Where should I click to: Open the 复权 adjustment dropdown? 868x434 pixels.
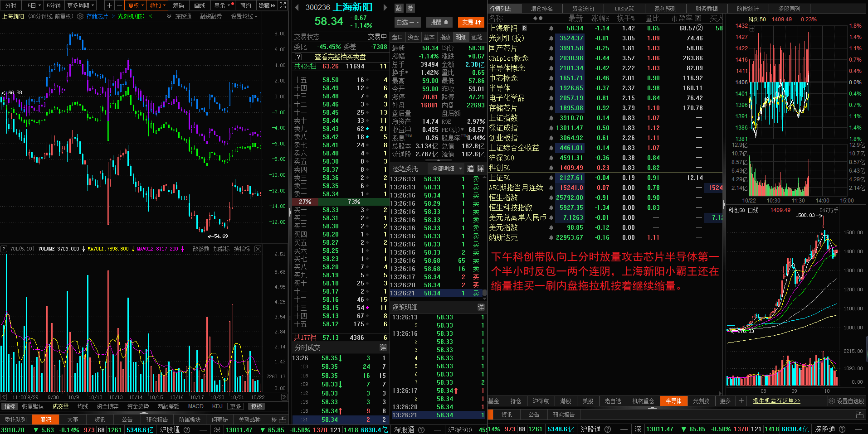[136, 5]
